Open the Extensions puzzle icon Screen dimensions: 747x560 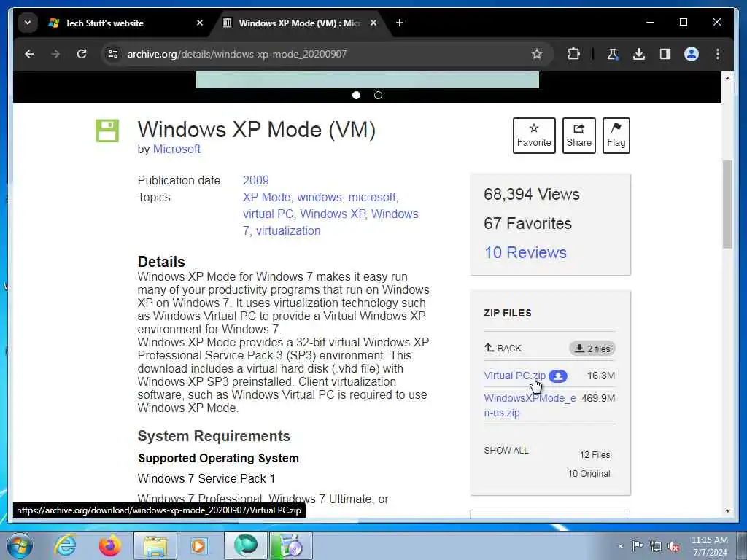[x=573, y=54]
